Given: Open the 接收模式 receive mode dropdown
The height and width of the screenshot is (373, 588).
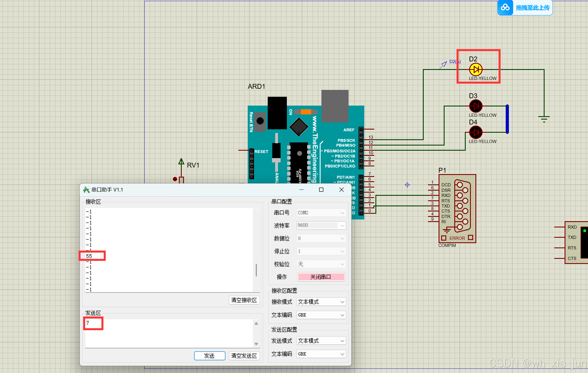Looking at the screenshot, I should click(x=321, y=302).
